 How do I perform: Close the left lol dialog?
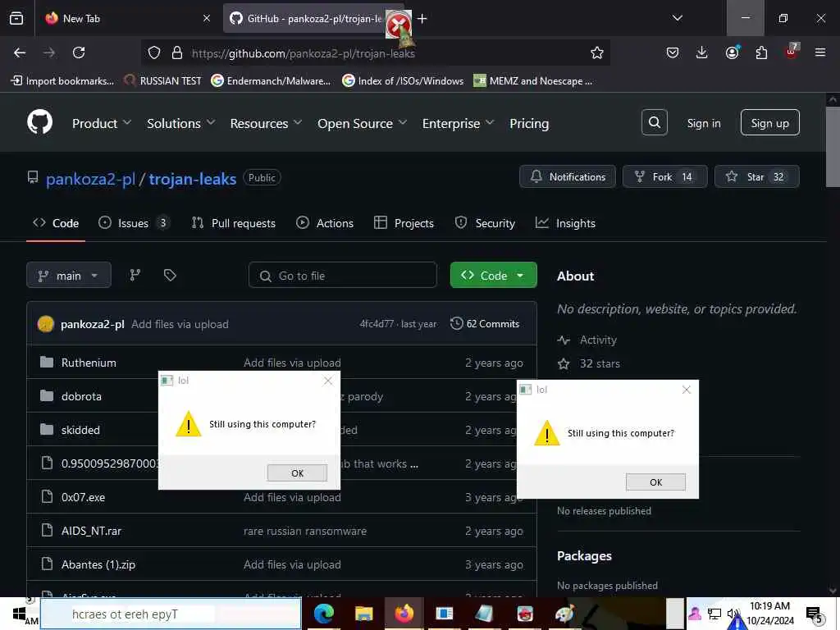click(x=328, y=381)
